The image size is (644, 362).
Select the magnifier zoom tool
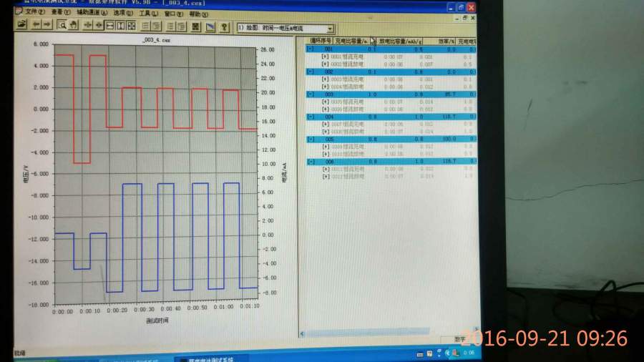point(62,26)
